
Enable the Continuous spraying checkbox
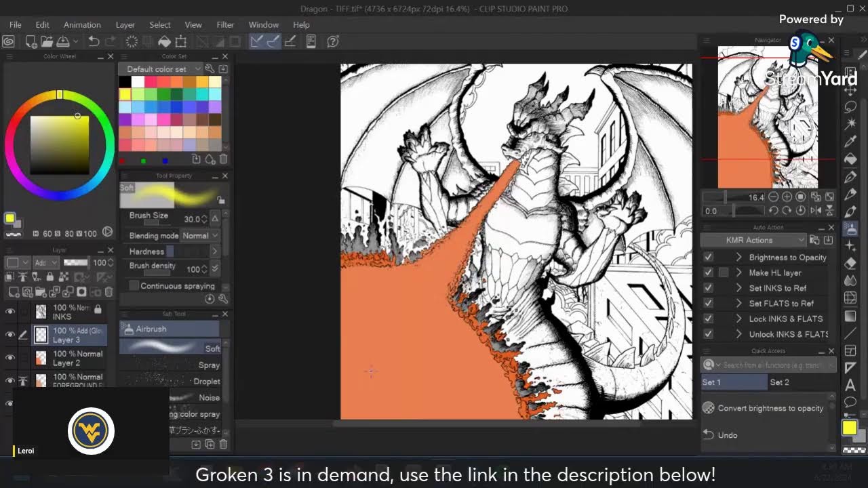134,286
